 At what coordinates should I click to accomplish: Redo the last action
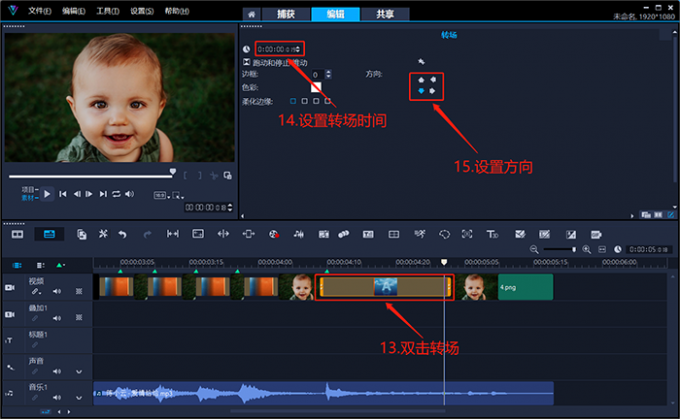pos(147,235)
